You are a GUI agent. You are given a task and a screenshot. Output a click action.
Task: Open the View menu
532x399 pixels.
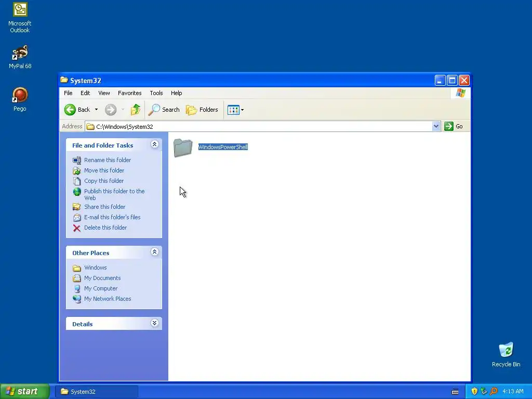(x=104, y=93)
